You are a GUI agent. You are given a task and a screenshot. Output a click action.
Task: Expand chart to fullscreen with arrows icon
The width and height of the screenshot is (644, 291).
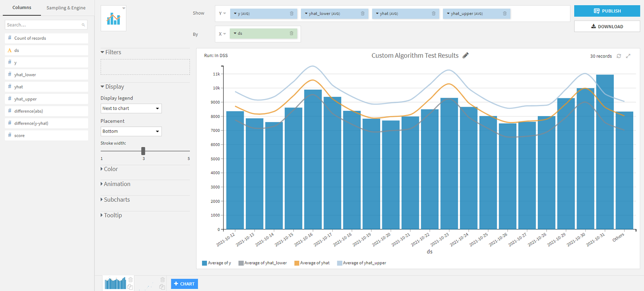628,56
